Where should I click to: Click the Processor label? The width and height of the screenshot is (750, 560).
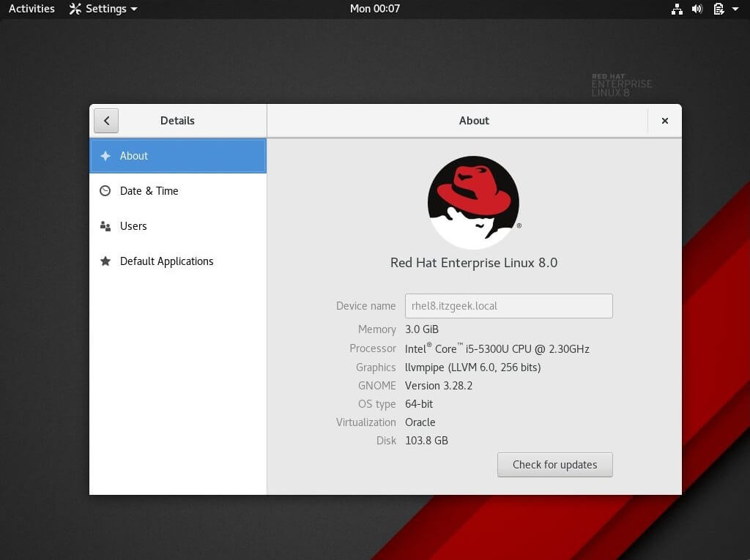tap(373, 348)
